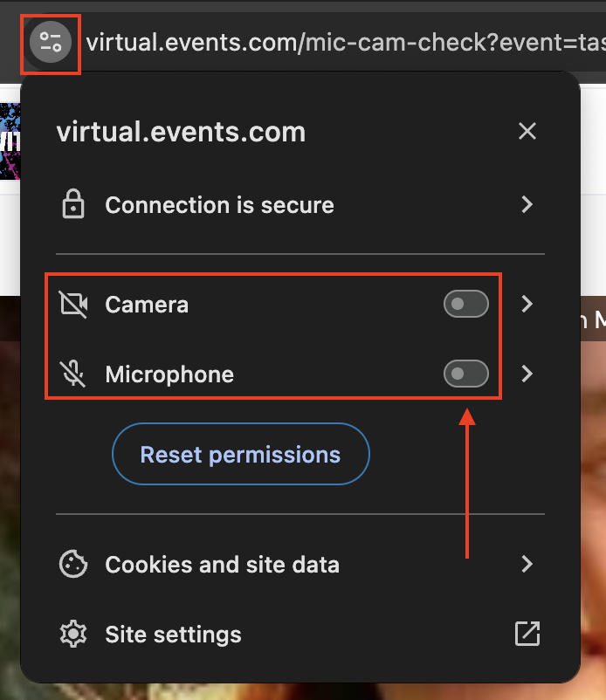This screenshot has width=606, height=700.
Task: Click the external link icon for Site settings
Action: click(527, 635)
